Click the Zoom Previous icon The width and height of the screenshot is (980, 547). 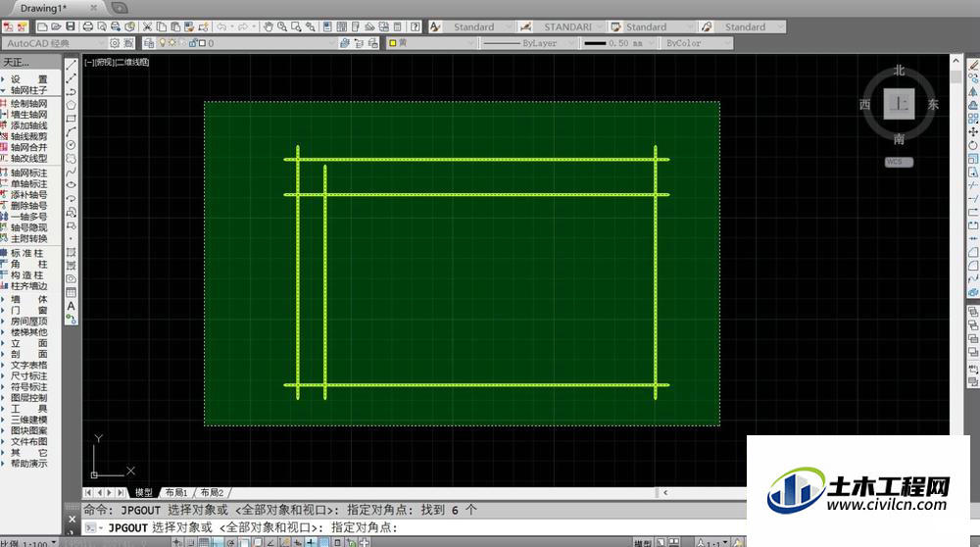coord(310,26)
